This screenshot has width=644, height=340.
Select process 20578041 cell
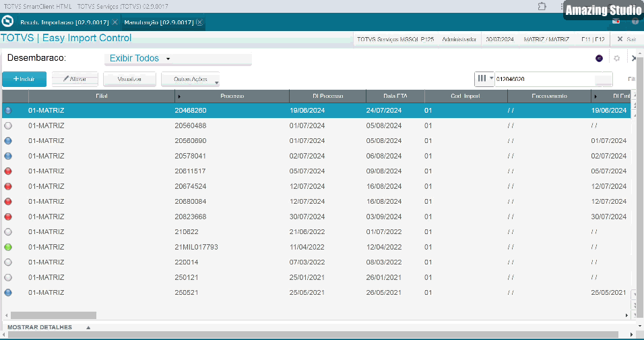coord(190,157)
